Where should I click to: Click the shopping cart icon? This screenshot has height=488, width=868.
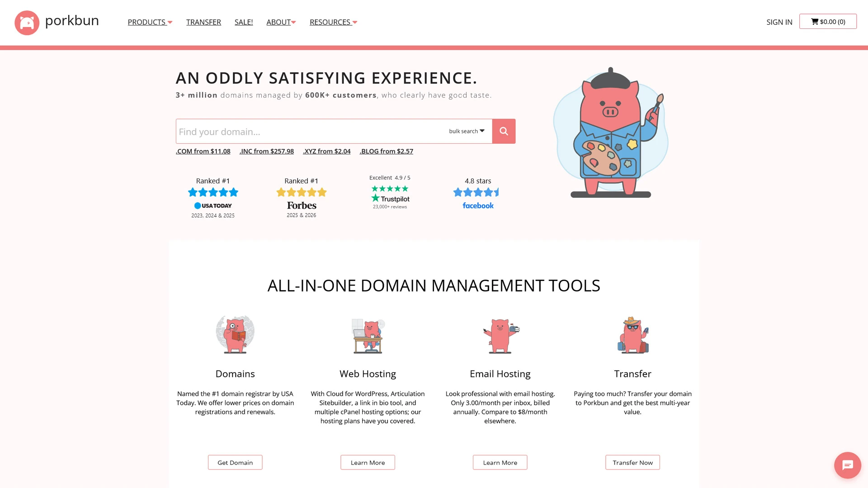814,22
